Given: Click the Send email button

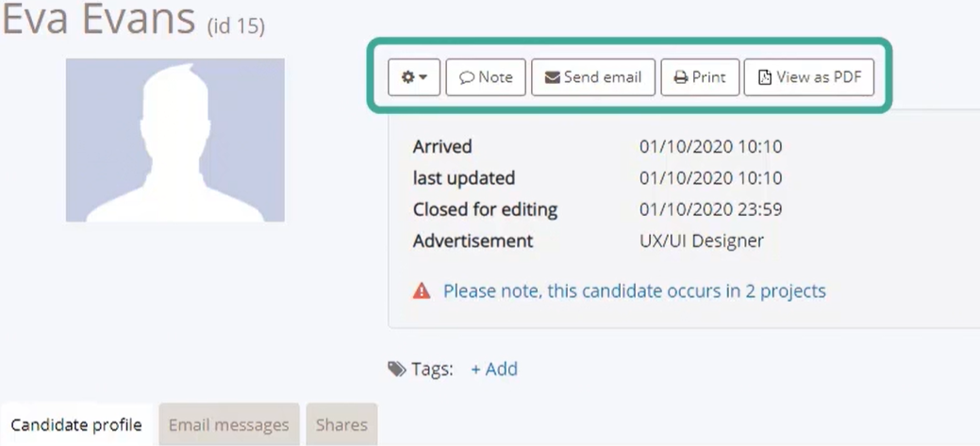Looking at the screenshot, I should tap(593, 77).
